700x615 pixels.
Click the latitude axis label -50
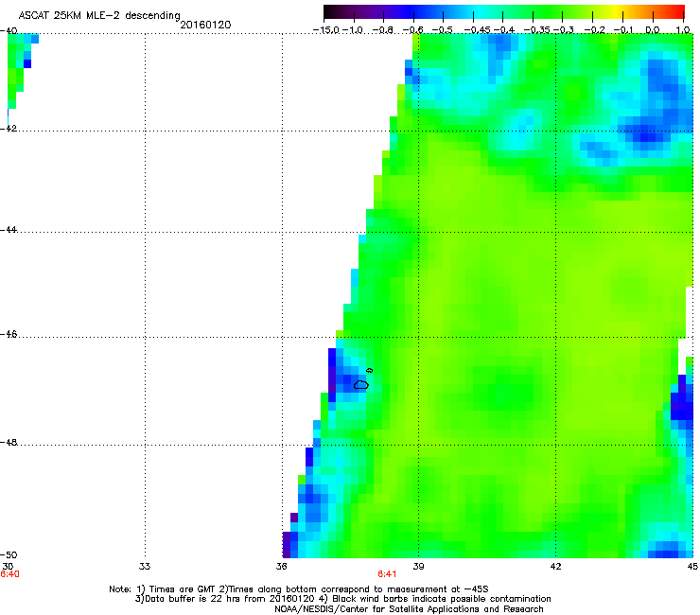(x=9, y=554)
